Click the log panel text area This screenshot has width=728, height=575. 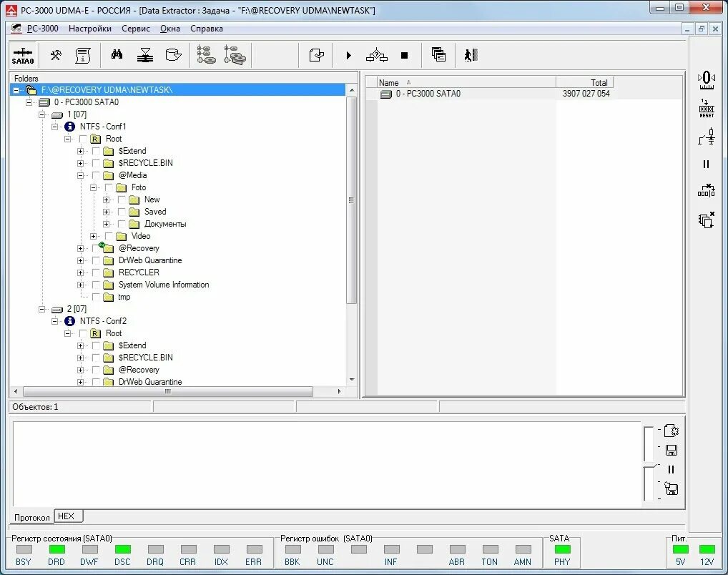pyautogui.click(x=326, y=463)
